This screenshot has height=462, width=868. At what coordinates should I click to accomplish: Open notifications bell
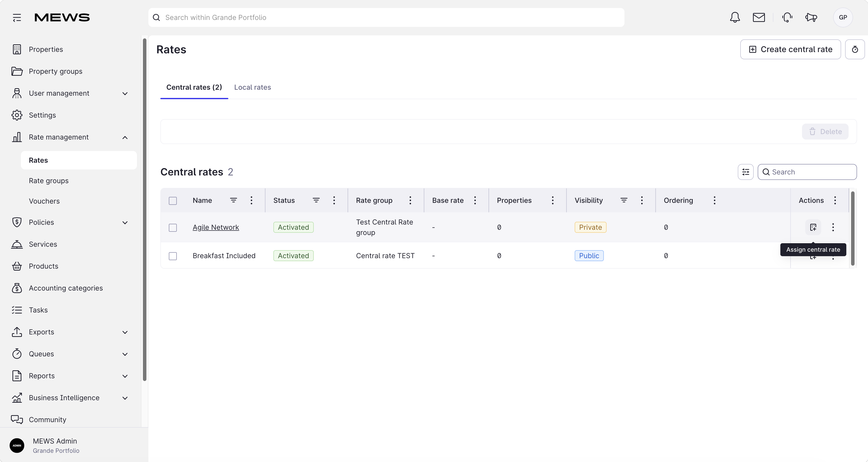(x=735, y=17)
